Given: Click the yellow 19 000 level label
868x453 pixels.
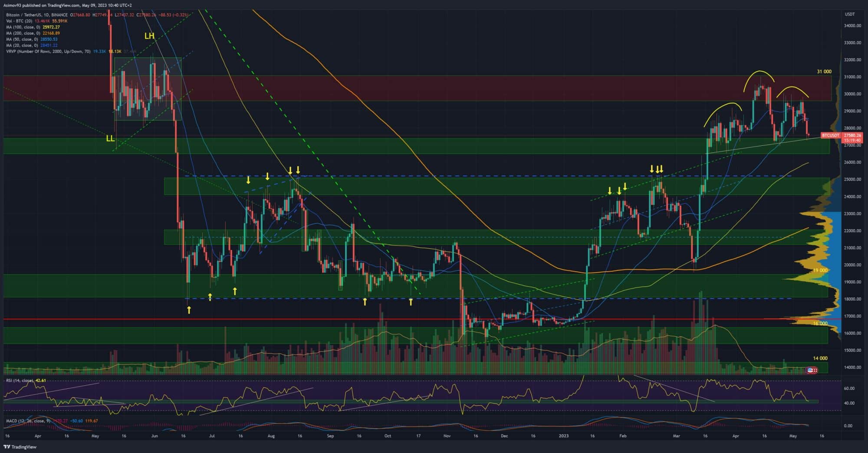Looking at the screenshot, I should (820, 270).
